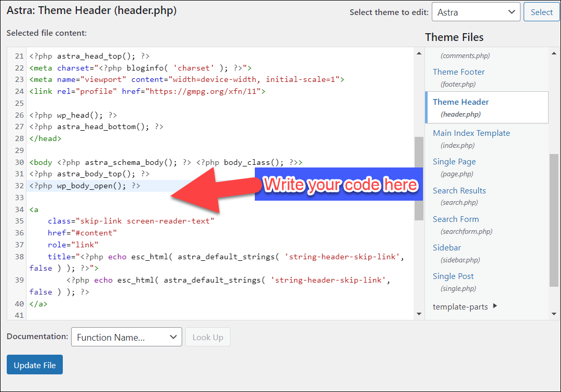Open the Function Name documentation dropdown
Image resolution: width=561 pixels, height=392 pixels.
pos(126,337)
